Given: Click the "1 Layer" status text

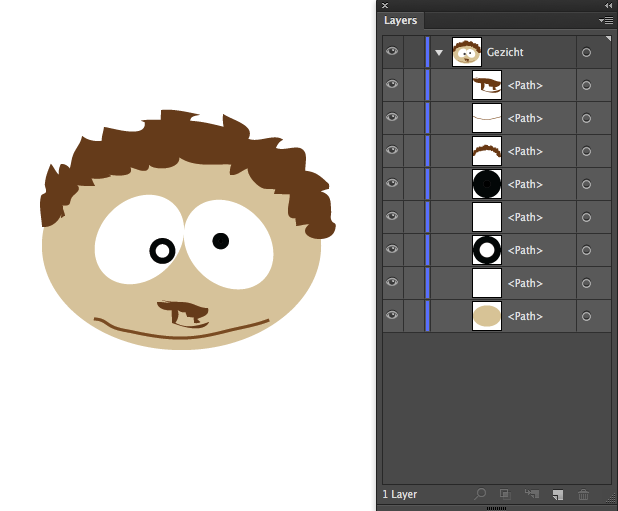Looking at the screenshot, I should [x=400, y=494].
